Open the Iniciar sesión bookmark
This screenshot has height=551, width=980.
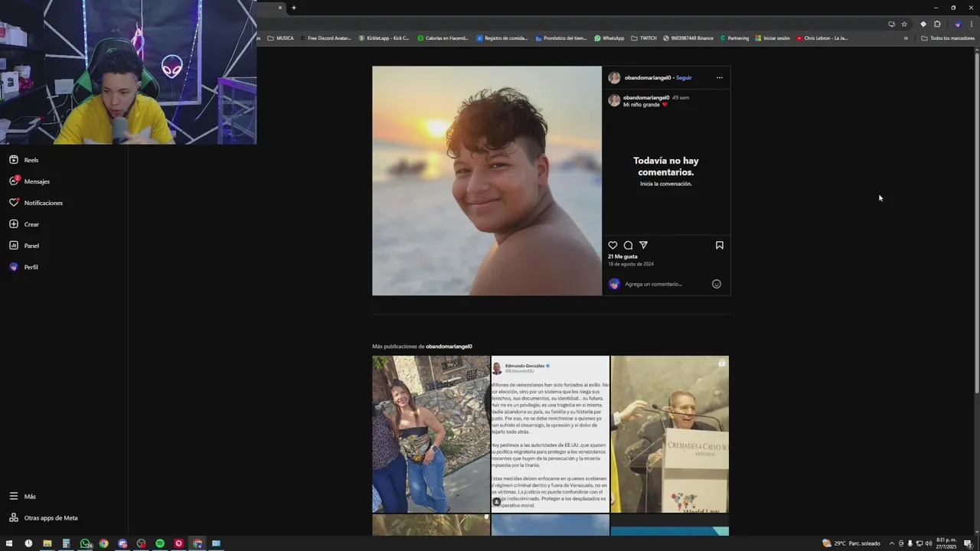773,38
